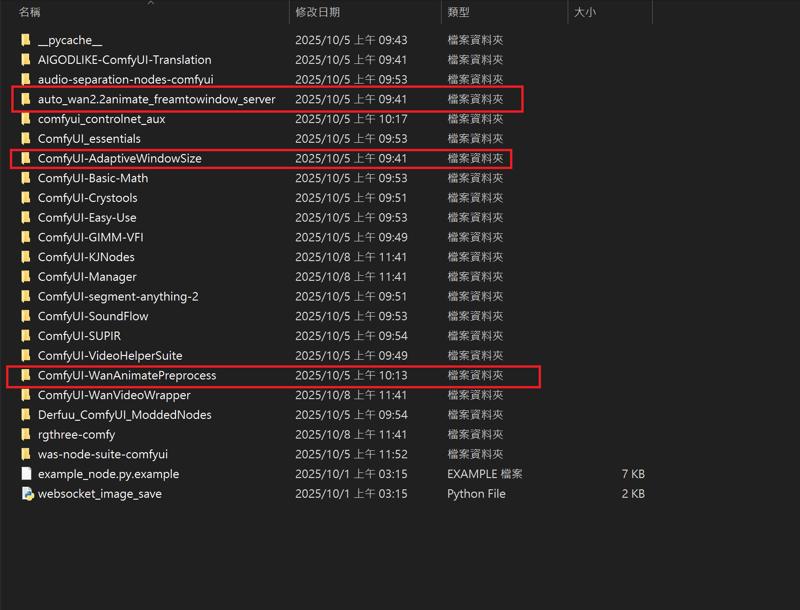Select the websocket_image_save file name
This screenshot has width=800, height=610.
pyautogui.click(x=99, y=494)
